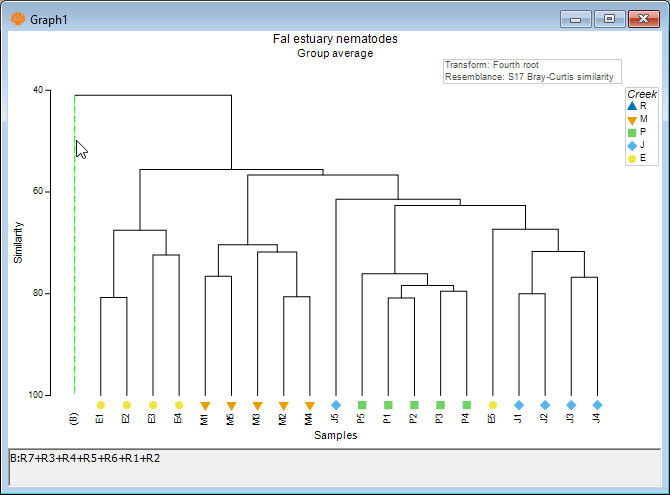The width and height of the screenshot is (670, 495).
Task: Select the orange triangle marker above sample M1
Action: point(205,405)
